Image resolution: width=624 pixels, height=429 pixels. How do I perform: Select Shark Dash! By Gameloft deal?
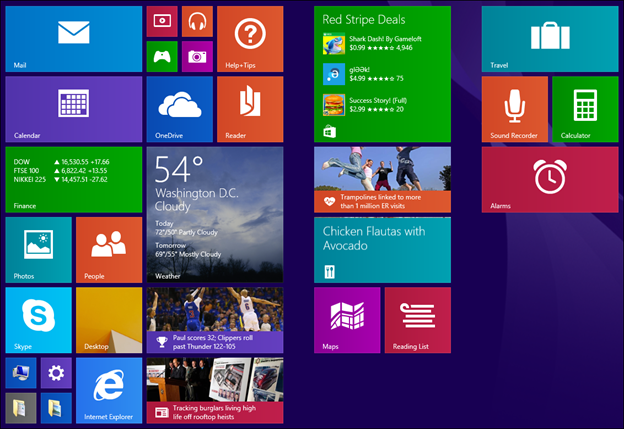[x=372, y=43]
